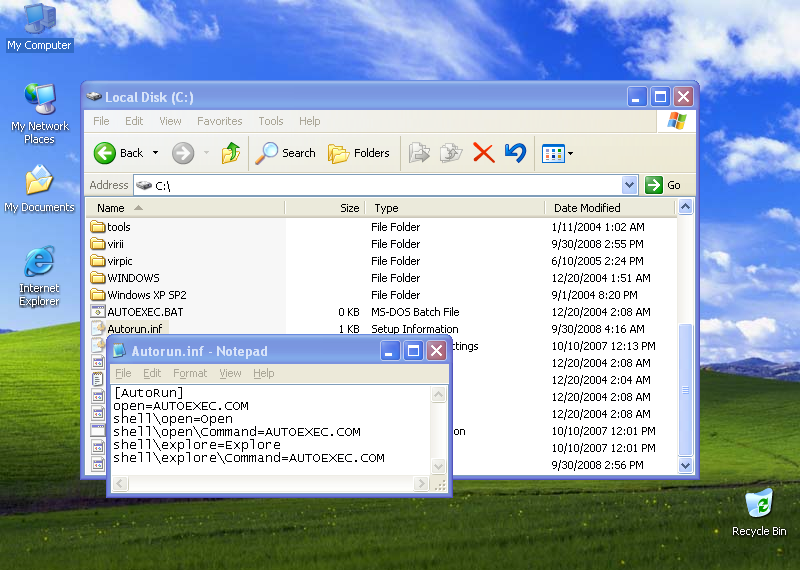Viewport: 800px width, 570px height.
Task: Click Explorer's scrollbar down arrow
Action: (x=685, y=465)
